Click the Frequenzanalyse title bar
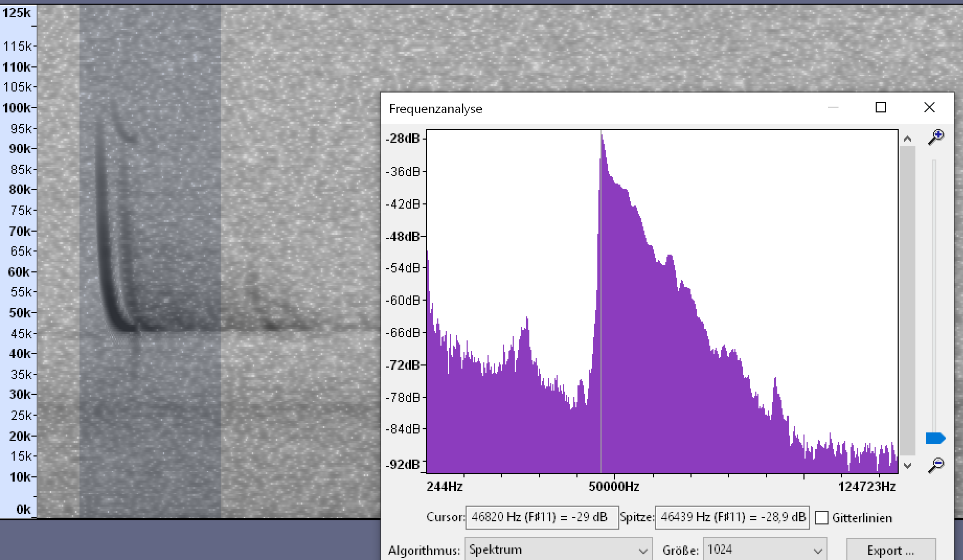Image resolution: width=963 pixels, height=560 pixels. point(602,108)
